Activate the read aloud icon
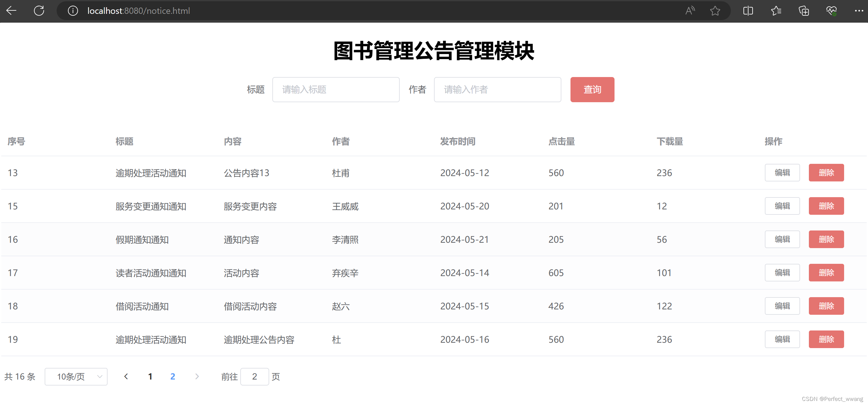 tap(690, 11)
